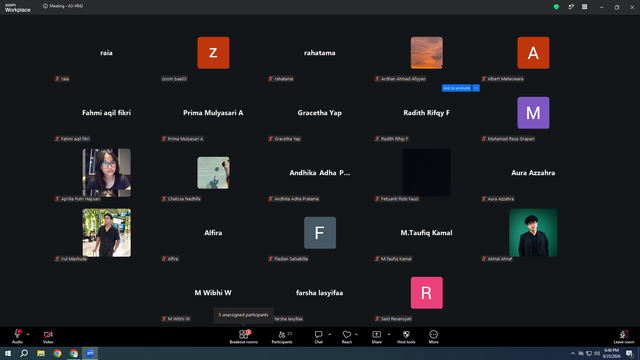The image size is (640, 360).
Task: Click the large "M.Taufiq Kamal" name
Action: [x=426, y=233]
